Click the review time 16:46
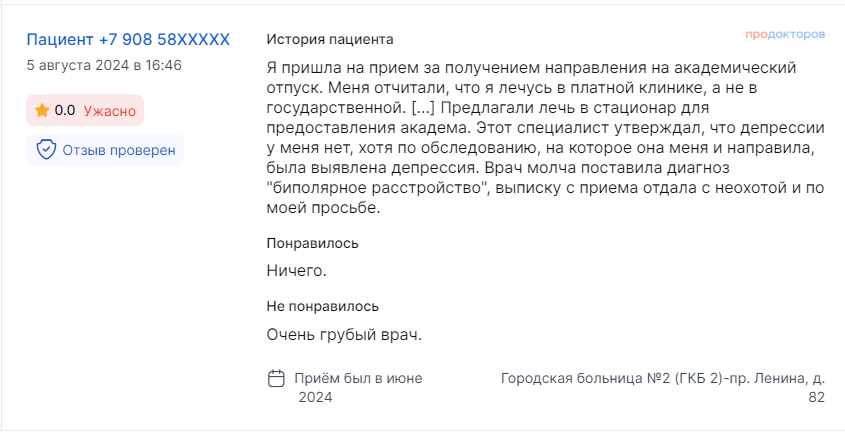The width and height of the screenshot is (845, 432). tap(163, 65)
